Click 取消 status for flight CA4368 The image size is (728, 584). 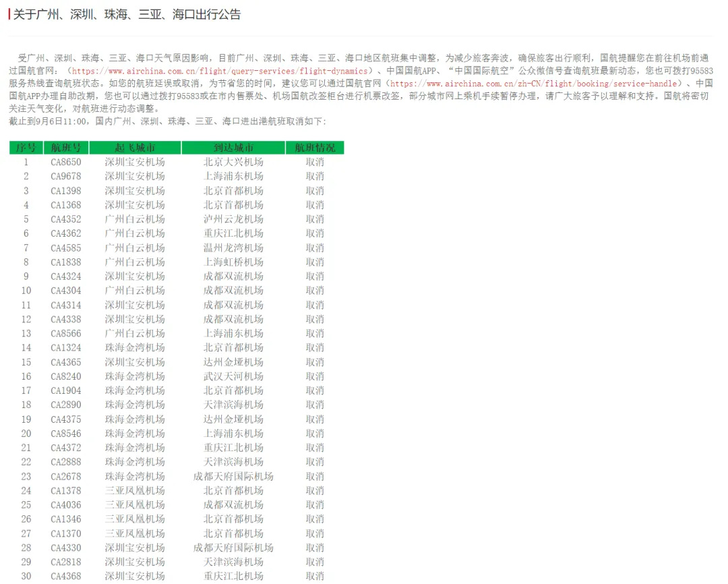tap(315, 576)
